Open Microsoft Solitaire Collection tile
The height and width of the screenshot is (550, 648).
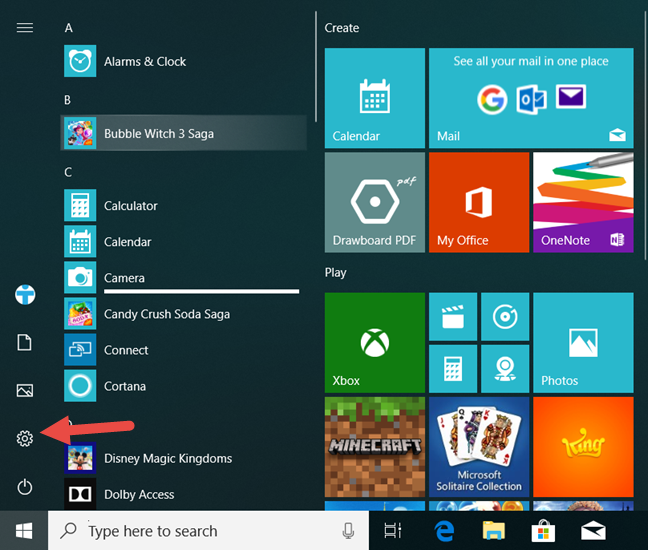point(479,447)
